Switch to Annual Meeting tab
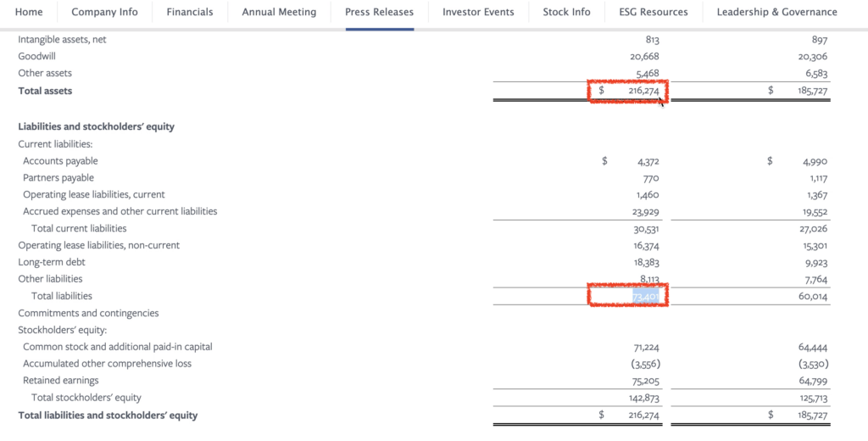The image size is (868, 441). click(279, 12)
